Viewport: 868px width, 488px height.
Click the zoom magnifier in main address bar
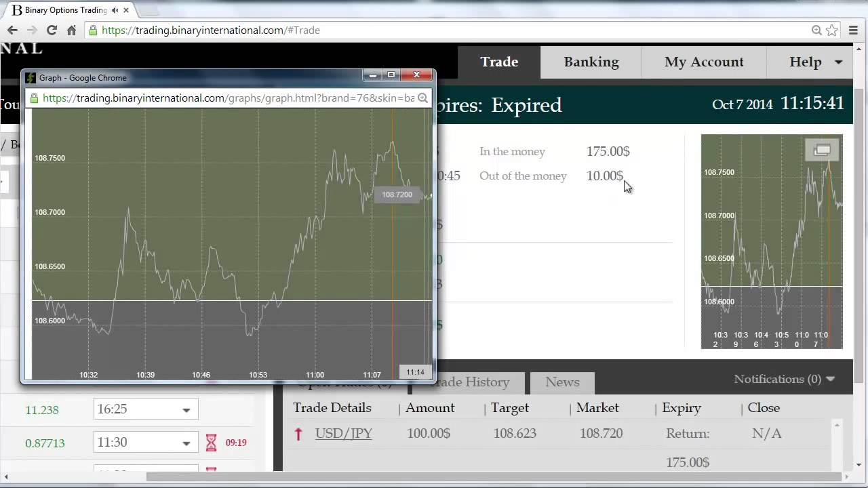click(816, 30)
